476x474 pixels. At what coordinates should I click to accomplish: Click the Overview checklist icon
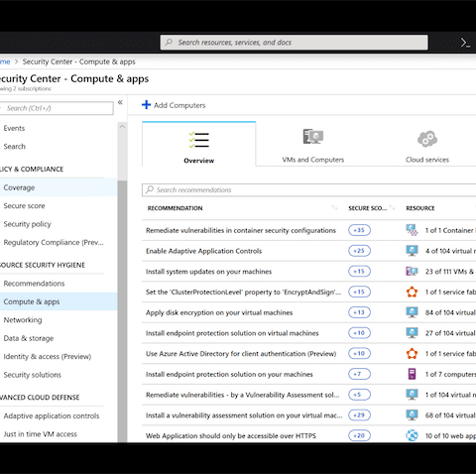coord(198,140)
